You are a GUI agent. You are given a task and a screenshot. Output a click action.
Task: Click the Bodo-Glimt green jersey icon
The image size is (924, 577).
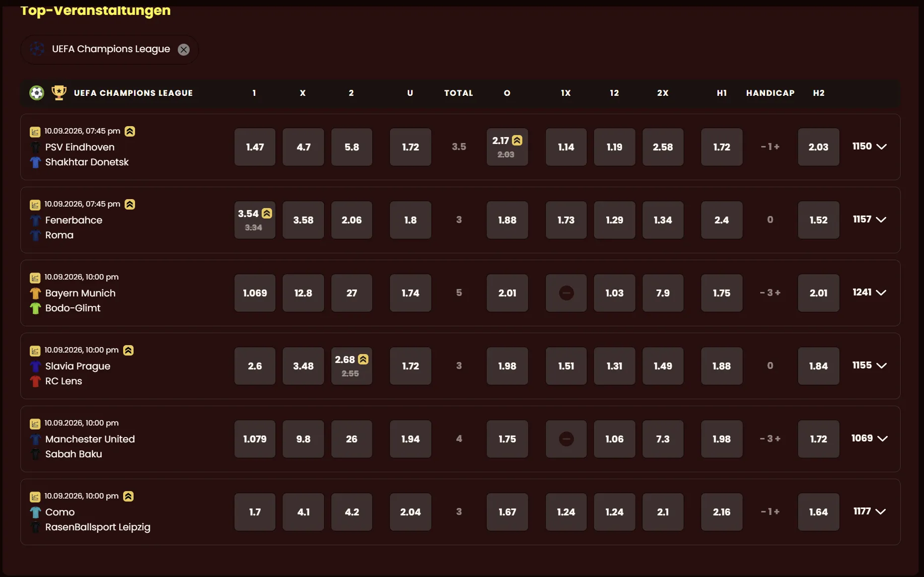click(35, 308)
